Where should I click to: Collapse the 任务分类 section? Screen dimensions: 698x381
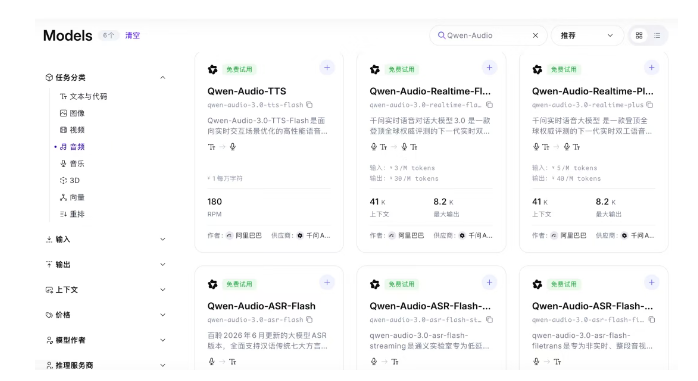pyautogui.click(x=163, y=77)
